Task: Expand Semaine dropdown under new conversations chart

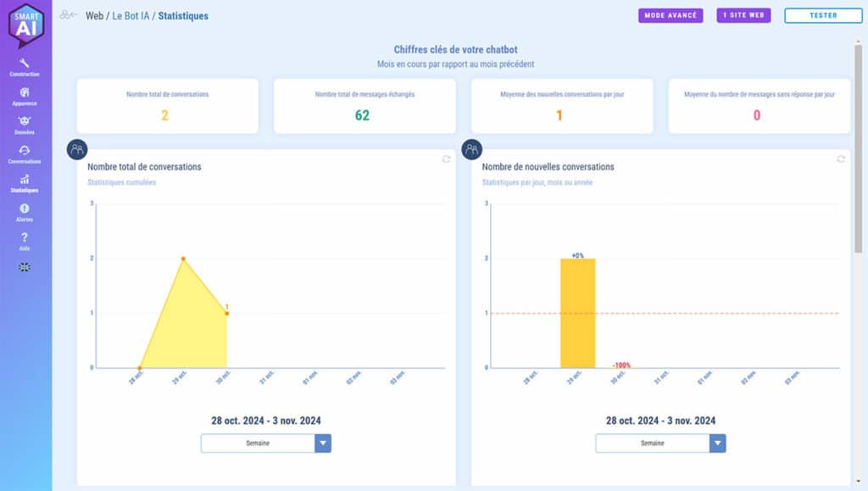Action: pos(717,444)
